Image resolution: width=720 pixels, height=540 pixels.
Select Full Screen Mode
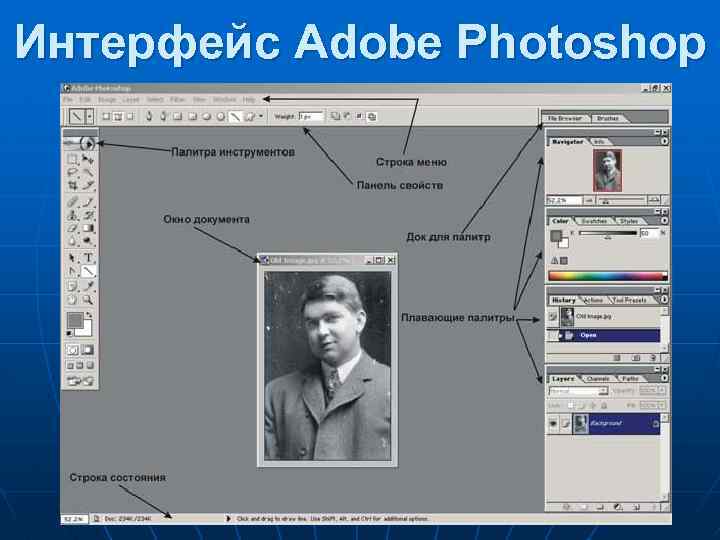(90, 366)
